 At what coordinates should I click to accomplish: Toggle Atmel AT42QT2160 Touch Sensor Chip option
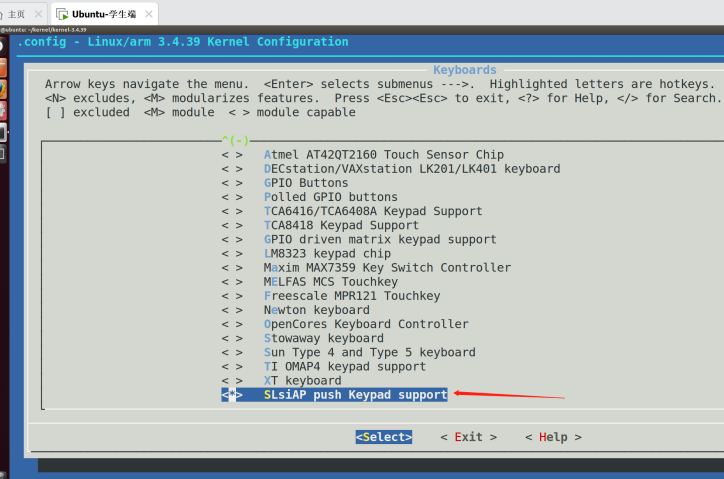coord(232,155)
